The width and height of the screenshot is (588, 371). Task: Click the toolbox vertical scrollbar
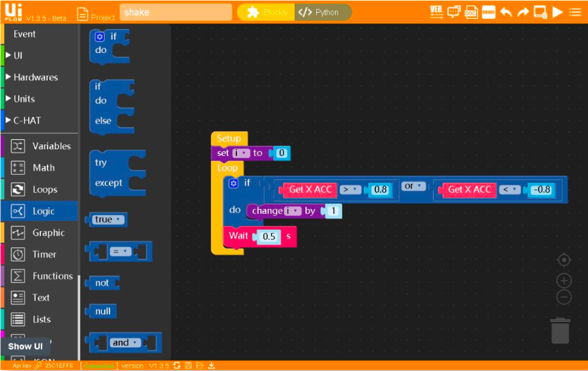click(x=79, y=317)
